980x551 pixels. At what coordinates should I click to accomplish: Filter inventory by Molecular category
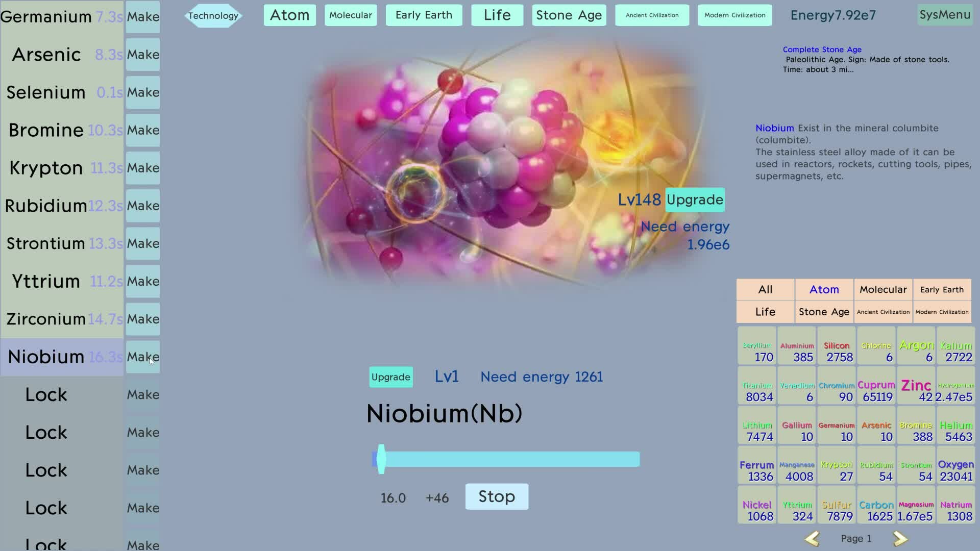[x=883, y=290]
